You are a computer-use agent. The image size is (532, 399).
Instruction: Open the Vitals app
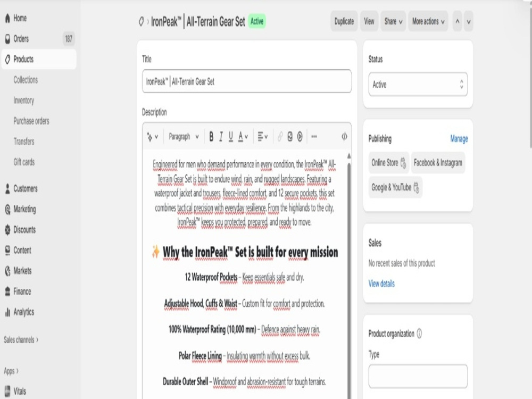pos(19,391)
